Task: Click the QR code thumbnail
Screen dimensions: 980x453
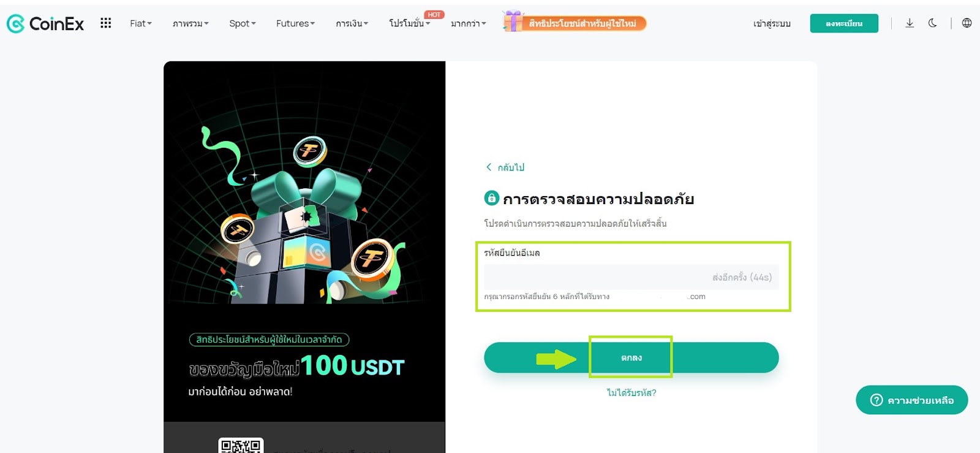Action: pyautogui.click(x=241, y=446)
